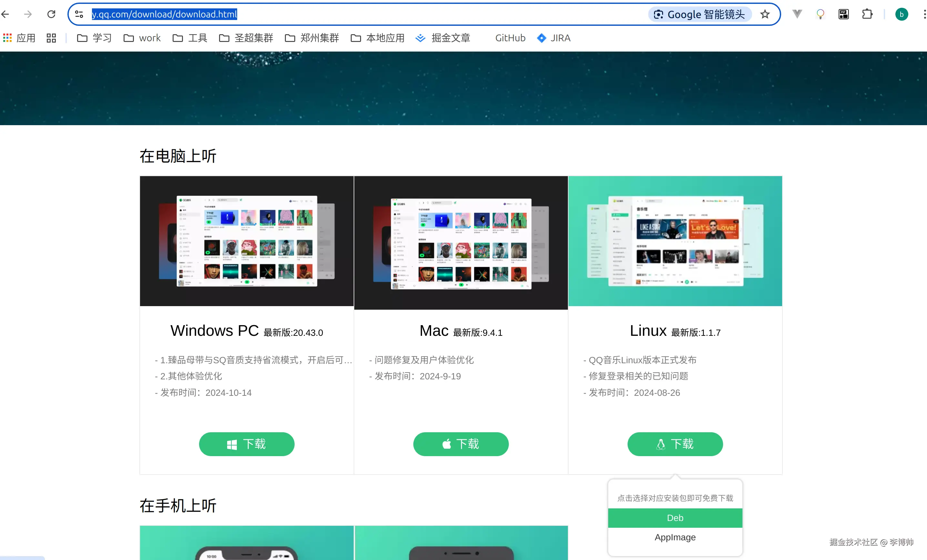This screenshot has height=560, width=927.
Task: Open the 郑州集群 bookmark folder
Action: pos(312,38)
